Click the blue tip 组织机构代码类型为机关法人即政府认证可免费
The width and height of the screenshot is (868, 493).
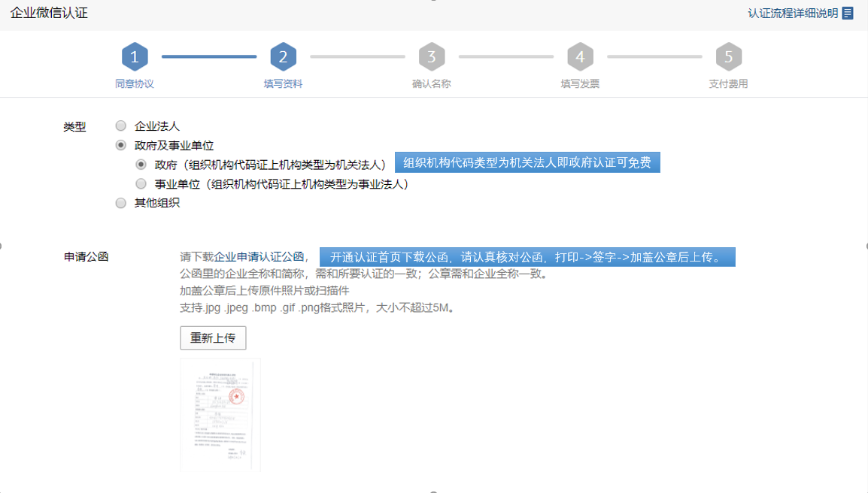coord(527,162)
